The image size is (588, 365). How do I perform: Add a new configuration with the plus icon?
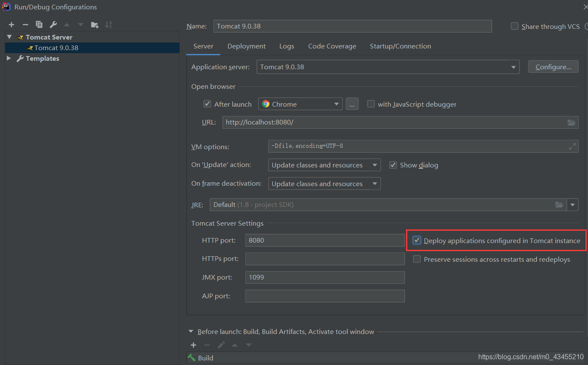11,25
